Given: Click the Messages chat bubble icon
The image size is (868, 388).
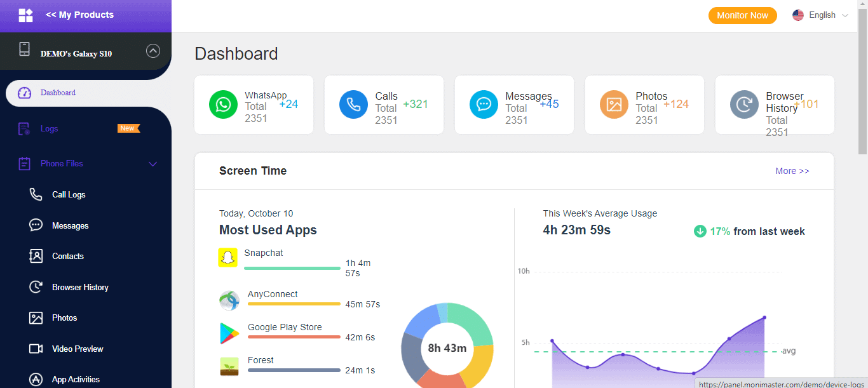Looking at the screenshot, I should [484, 105].
